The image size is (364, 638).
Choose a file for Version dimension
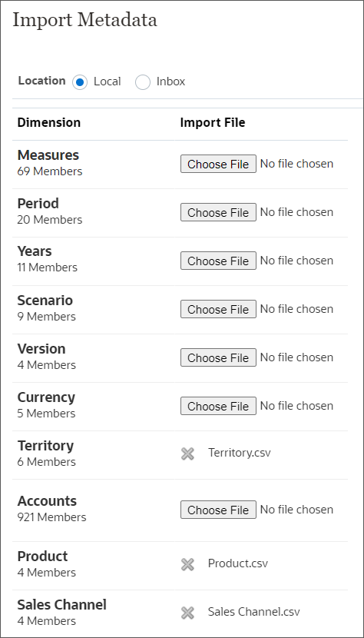tap(218, 357)
